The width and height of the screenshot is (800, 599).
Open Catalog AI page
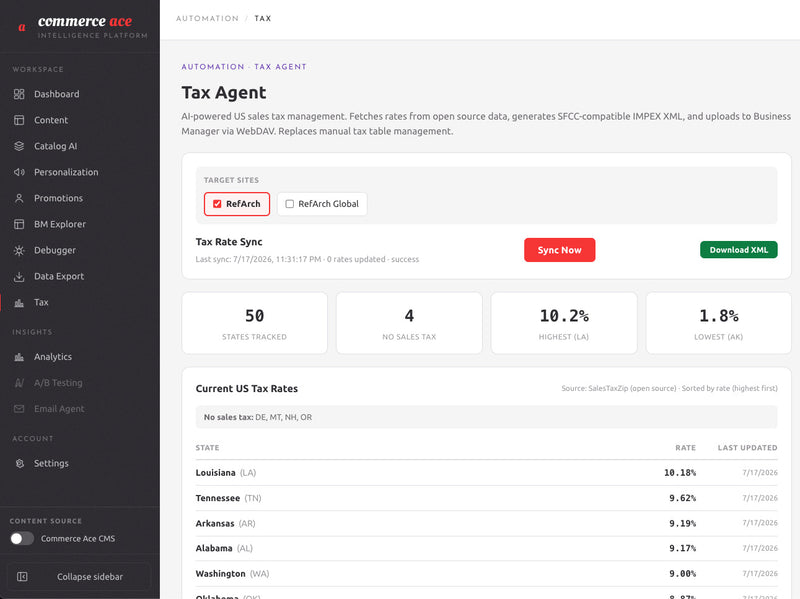[80, 146]
